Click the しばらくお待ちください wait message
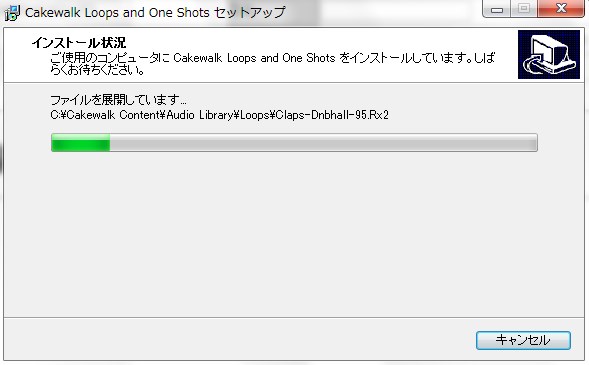The width and height of the screenshot is (589, 365). [x=97, y=70]
